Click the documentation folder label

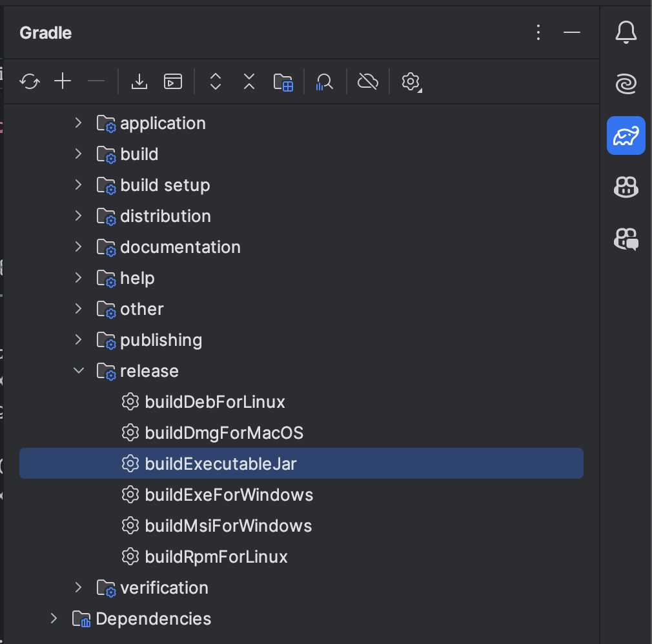181,247
